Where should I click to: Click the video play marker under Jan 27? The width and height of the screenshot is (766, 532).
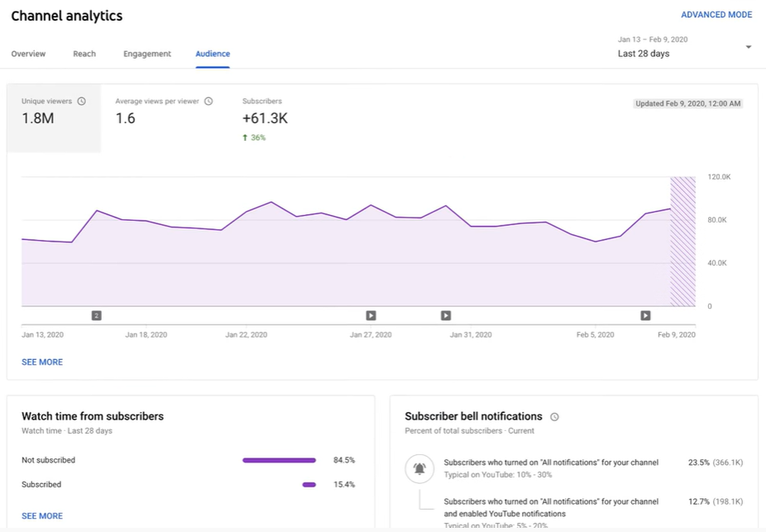[371, 315]
